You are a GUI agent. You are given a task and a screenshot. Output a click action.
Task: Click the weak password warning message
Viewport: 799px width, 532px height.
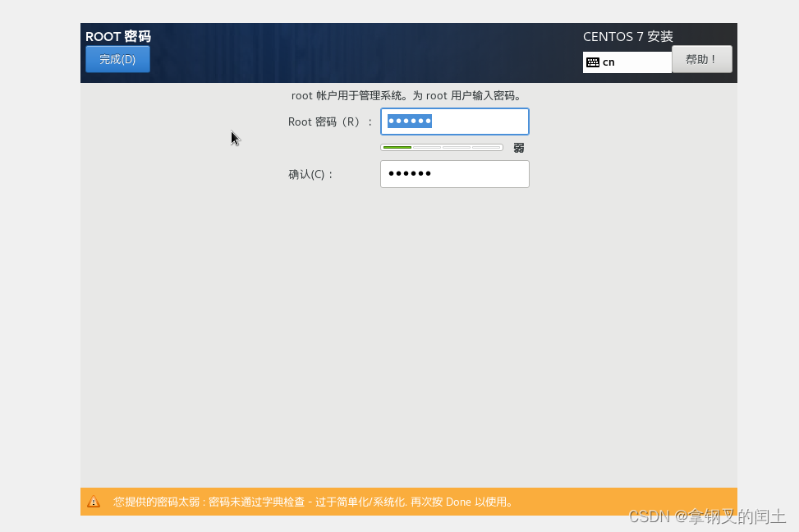coord(313,502)
